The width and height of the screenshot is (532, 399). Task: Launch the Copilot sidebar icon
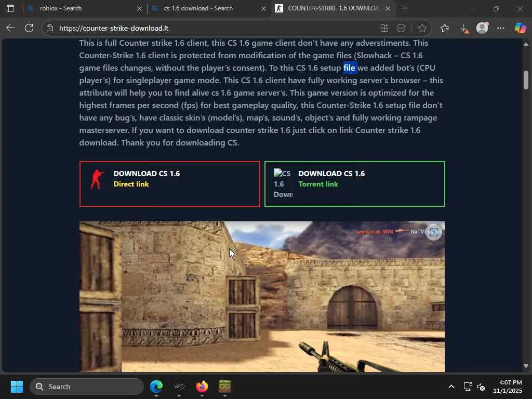pos(520,28)
